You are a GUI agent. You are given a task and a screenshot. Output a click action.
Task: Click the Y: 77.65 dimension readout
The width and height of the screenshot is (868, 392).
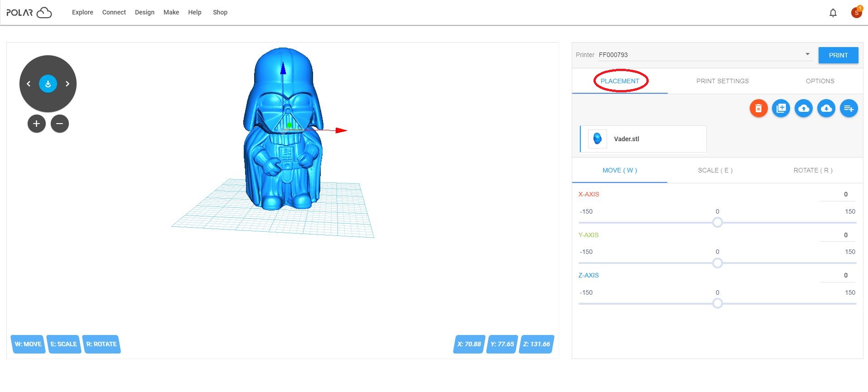pos(502,344)
